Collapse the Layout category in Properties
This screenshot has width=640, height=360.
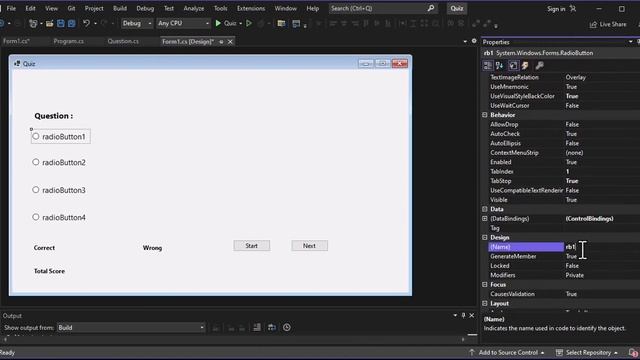tap(485, 304)
